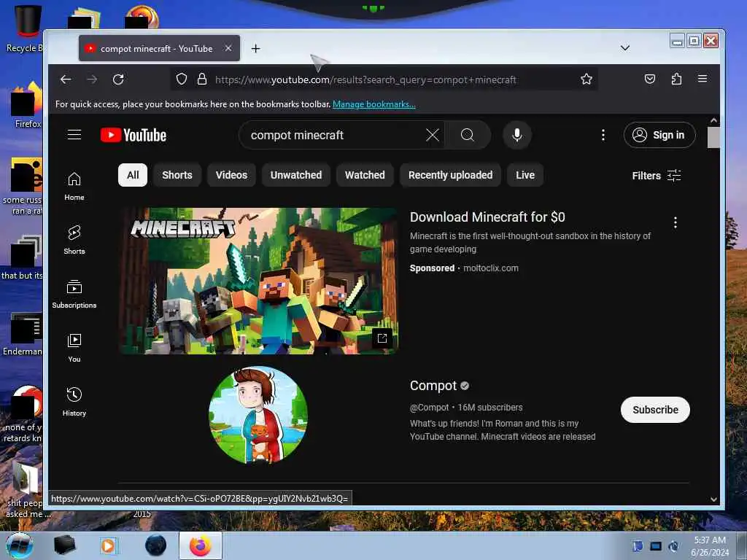Open Home in the YouTube sidebar
Image resolution: width=747 pixels, height=560 pixels.
click(x=74, y=186)
